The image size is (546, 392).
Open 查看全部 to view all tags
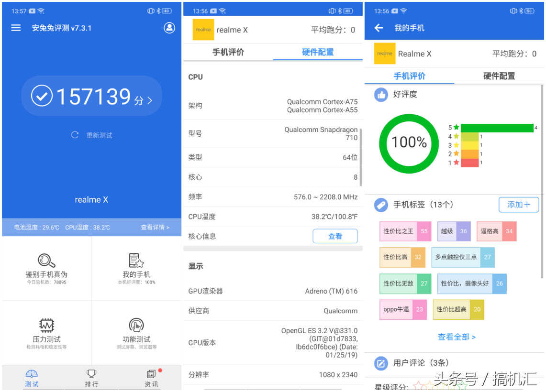(x=456, y=337)
